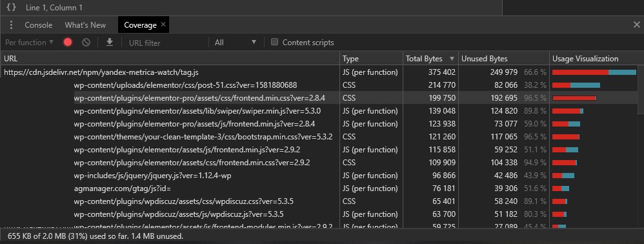
Task: Clear all coverage results
Action: pos(86,43)
